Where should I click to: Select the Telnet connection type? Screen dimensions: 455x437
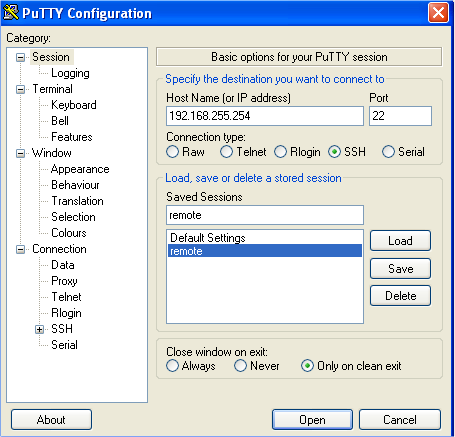tap(226, 152)
